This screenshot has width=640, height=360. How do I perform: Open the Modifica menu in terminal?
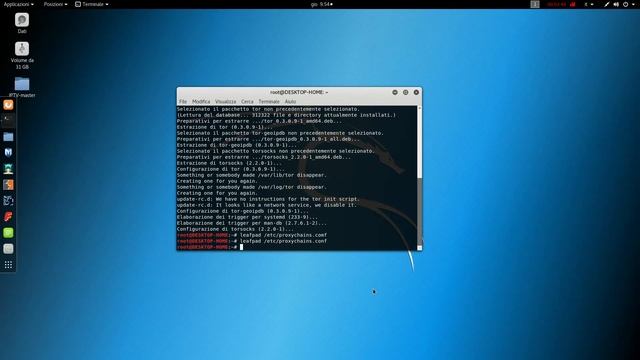[x=201, y=102]
